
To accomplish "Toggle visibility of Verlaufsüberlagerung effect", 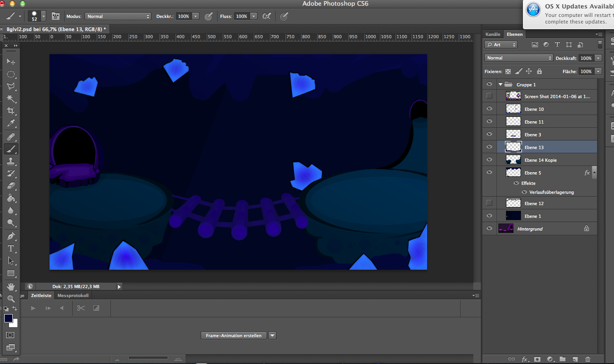I will [524, 192].
